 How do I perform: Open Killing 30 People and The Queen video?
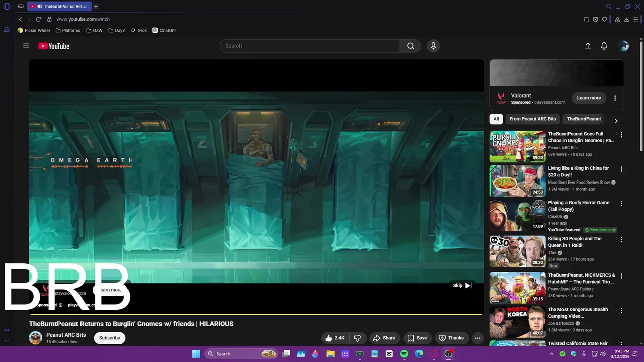point(517,251)
